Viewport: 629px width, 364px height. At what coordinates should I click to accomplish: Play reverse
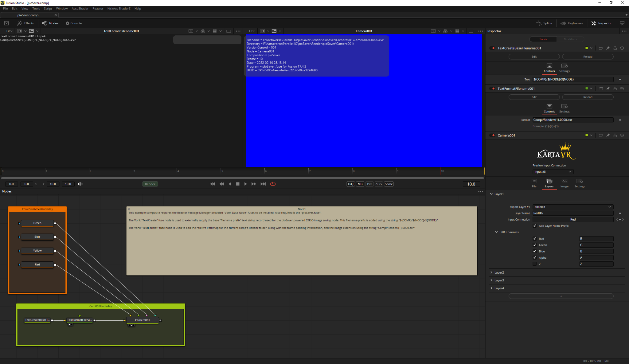pyautogui.click(x=230, y=184)
